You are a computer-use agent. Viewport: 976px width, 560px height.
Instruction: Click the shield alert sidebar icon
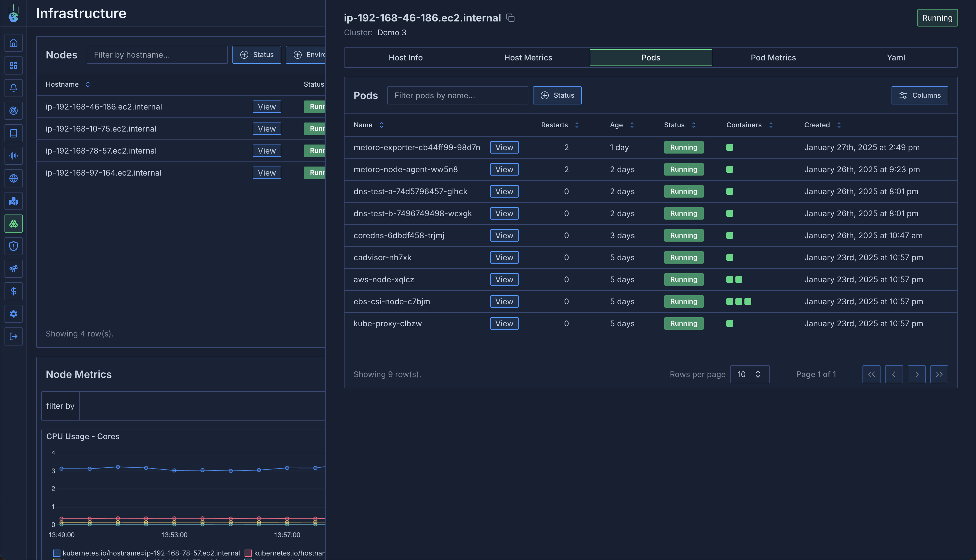[14, 246]
